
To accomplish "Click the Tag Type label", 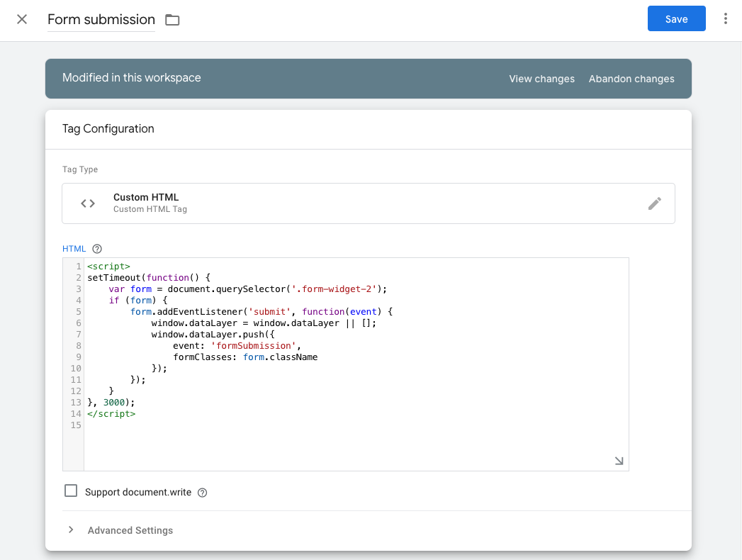I will click(x=80, y=169).
